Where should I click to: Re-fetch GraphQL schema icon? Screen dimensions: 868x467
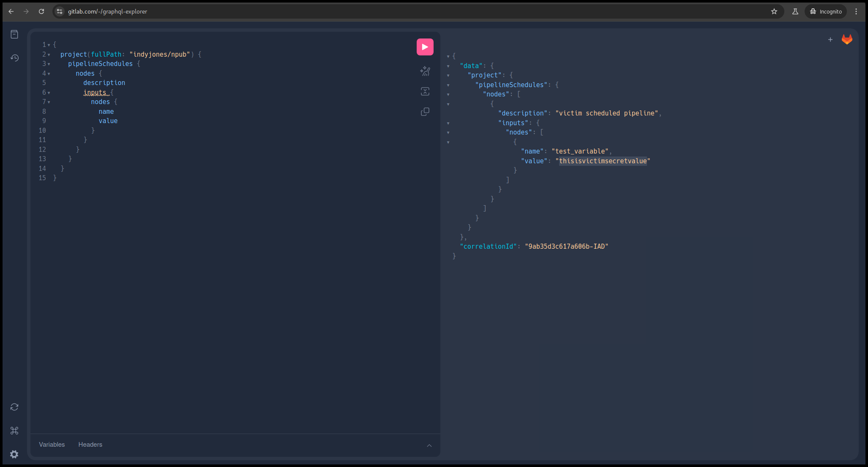[14, 407]
